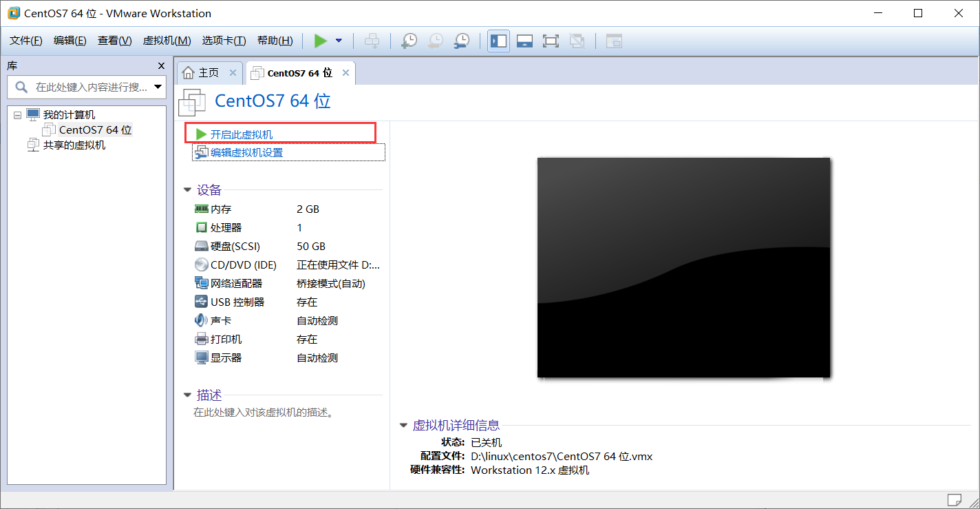
Task: Toggle the library sidebar view button
Action: (x=498, y=41)
